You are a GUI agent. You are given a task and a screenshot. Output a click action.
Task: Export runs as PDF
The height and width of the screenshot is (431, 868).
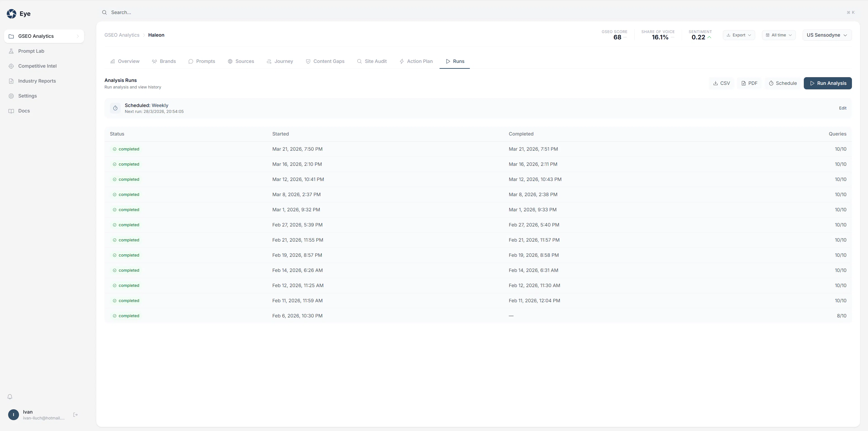pos(749,83)
